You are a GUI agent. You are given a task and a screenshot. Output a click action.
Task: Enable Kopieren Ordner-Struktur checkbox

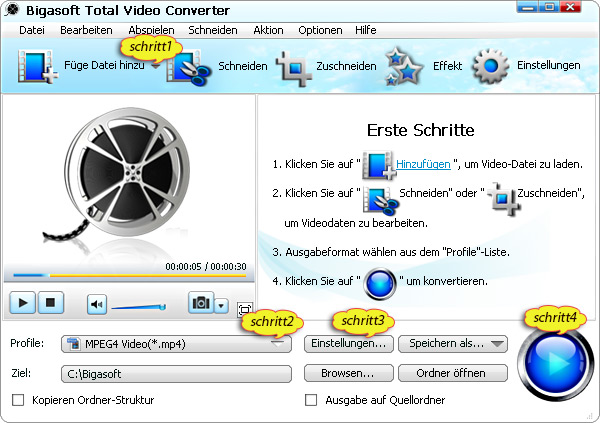(x=18, y=400)
